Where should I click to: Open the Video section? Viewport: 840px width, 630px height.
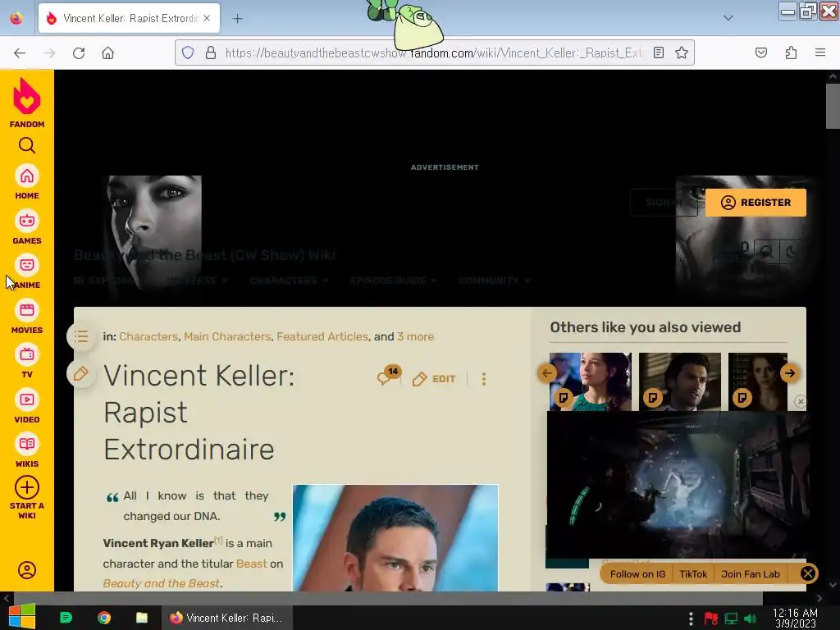27,407
